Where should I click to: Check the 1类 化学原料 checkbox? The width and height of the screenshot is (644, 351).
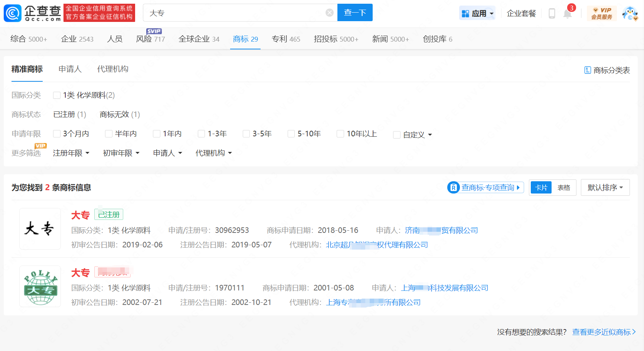[57, 95]
